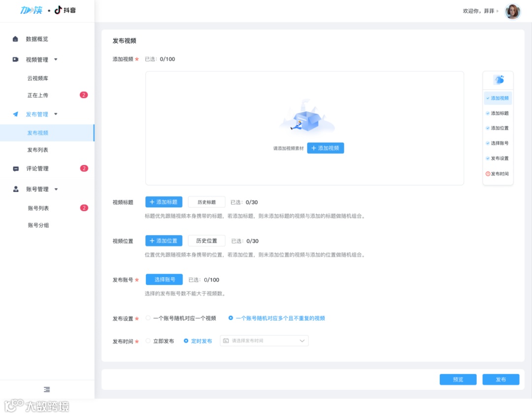The image size is (532, 416).
Task: Click the 历史位置 button
Action: pos(206,241)
